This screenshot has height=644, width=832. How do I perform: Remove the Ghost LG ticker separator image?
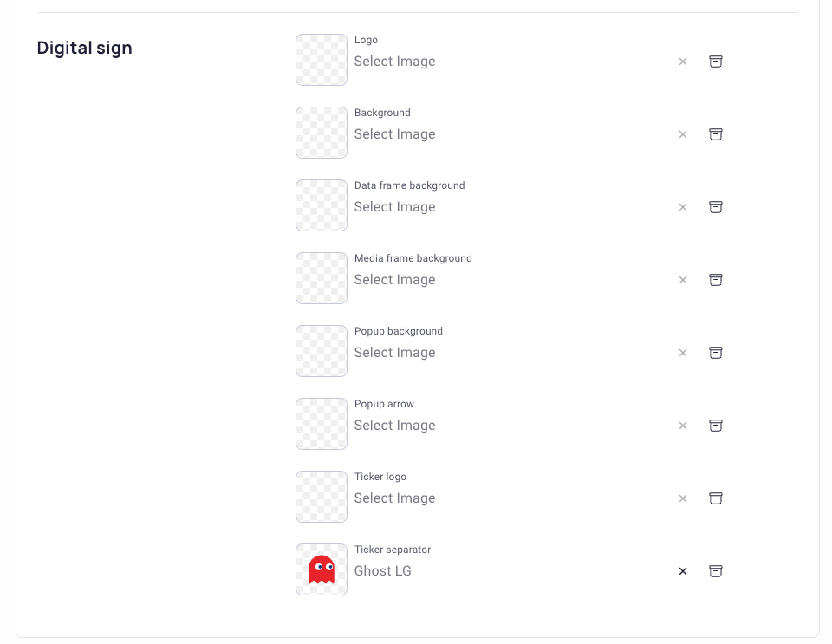683,571
